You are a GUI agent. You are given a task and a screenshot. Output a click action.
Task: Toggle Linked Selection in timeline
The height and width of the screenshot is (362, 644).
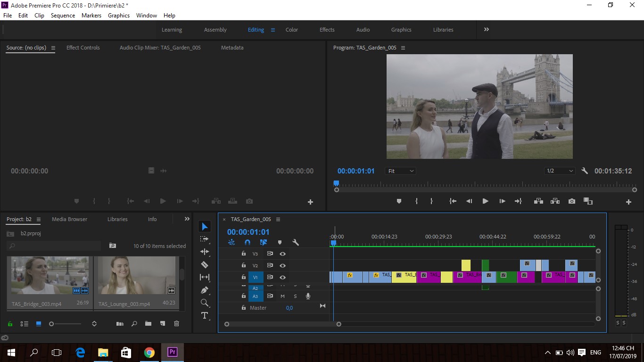pos(264,242)
